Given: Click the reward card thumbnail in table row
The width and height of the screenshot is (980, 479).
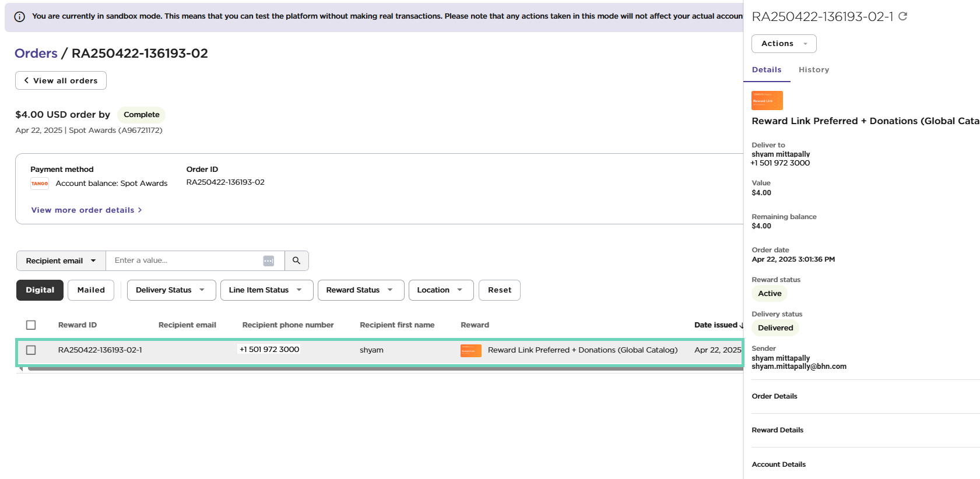Looking at the screenshot, I should pos(470,350).
